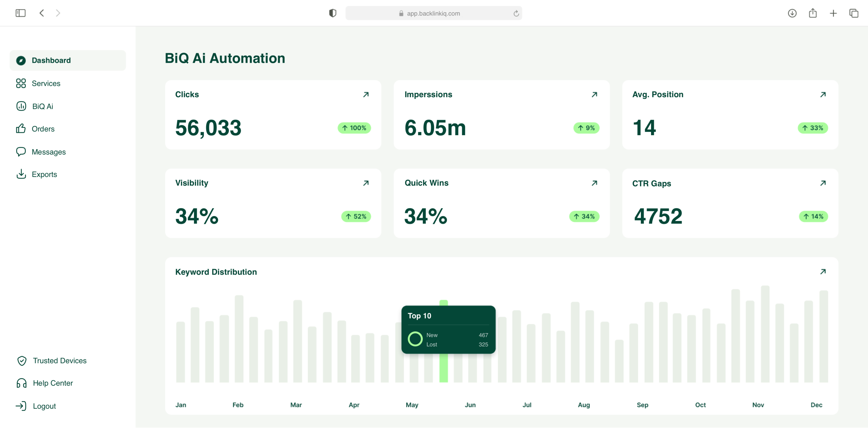Screen dimensions: 868x428
Task: Reload the page via refresh icon
Action: (x=516, y=14)
